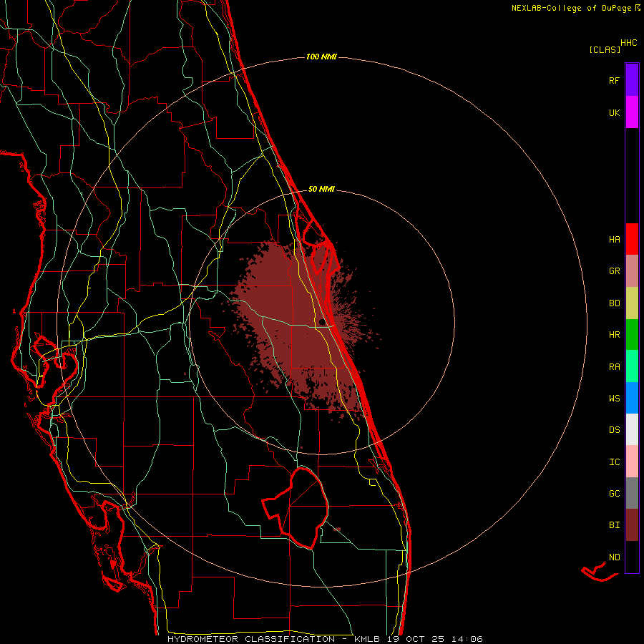Click the HA legend label
644x644 pixels.
[614, 239]
